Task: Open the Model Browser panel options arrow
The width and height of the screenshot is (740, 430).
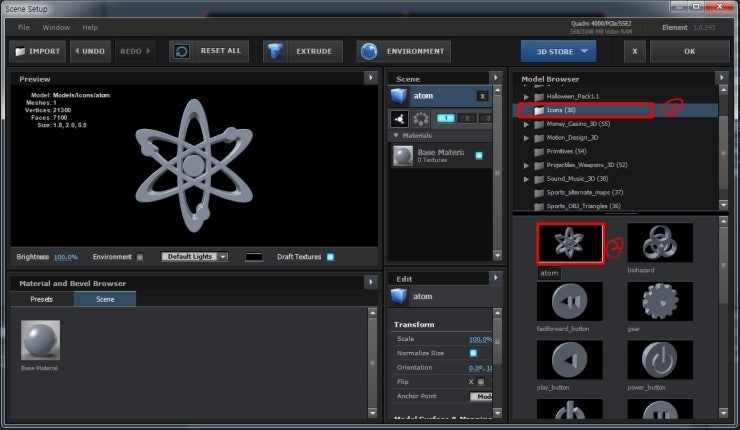Action: (722, 77)
